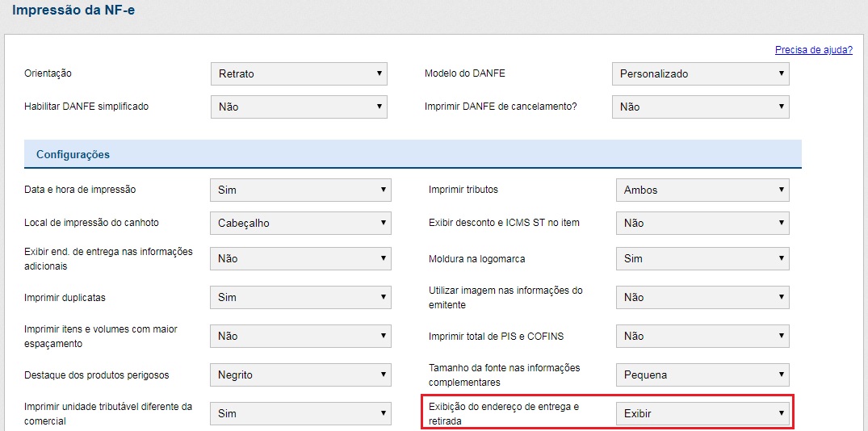The height and width of the screenshot is (431, 868).
Task: Open Imprimir unidade tributável dropdown
Action: [300, 413]
